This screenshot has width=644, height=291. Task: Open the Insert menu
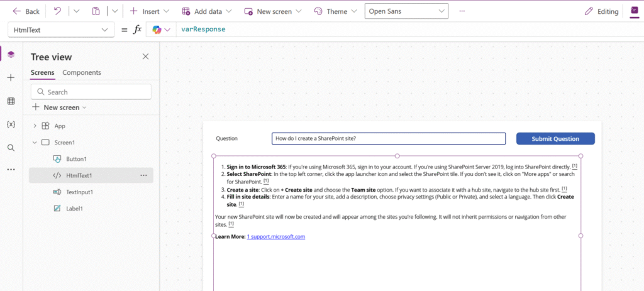coord(150,11)
